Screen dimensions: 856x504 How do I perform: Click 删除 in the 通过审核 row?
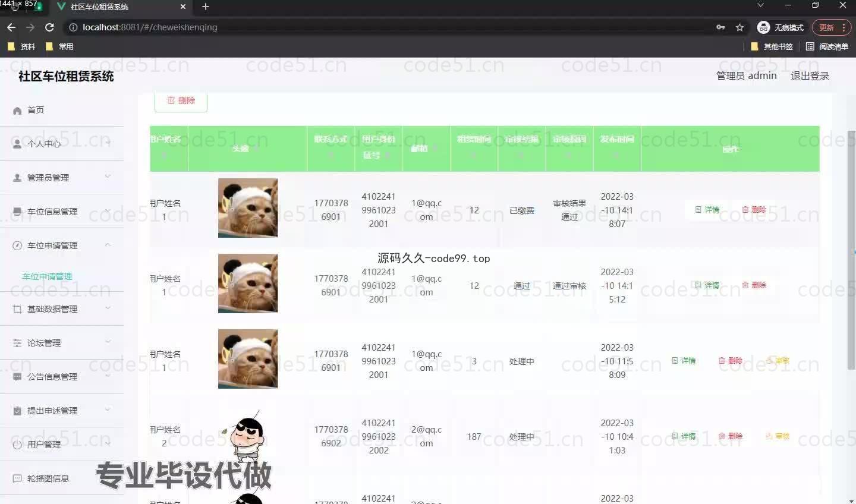click(754, 285)
